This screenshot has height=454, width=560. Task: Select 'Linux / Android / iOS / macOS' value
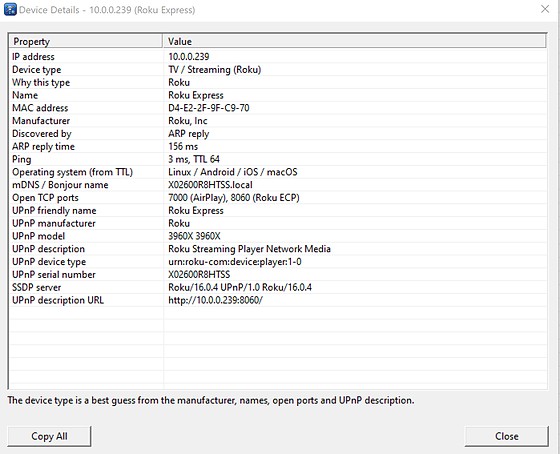click(232, 172)
